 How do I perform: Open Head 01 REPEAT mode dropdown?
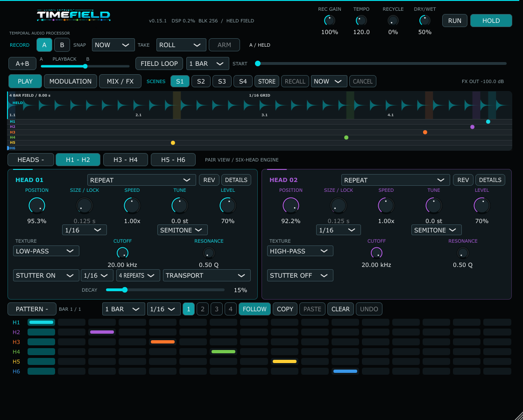coord(142,180)
